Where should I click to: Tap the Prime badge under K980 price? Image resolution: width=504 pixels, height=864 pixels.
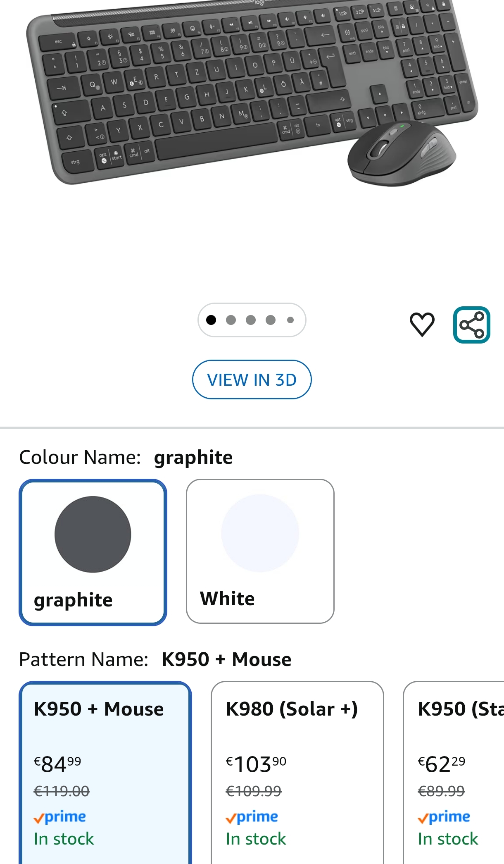(x=252, y=817)
